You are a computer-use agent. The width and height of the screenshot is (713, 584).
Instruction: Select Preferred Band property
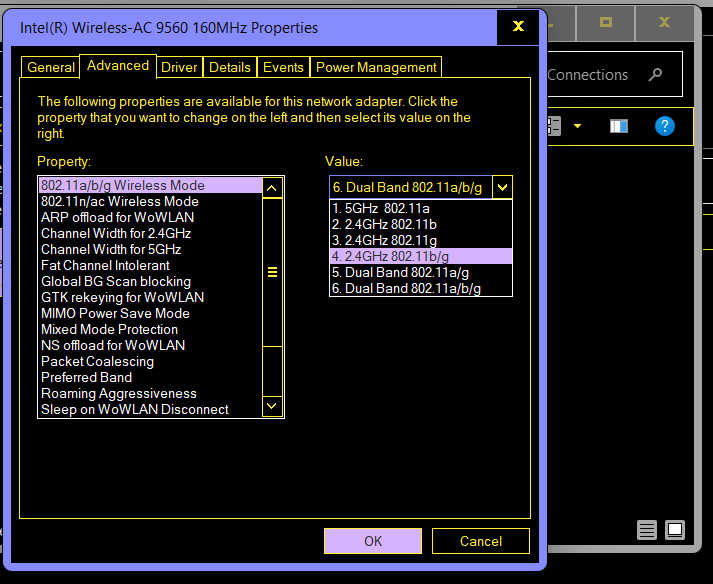(150, 377)
